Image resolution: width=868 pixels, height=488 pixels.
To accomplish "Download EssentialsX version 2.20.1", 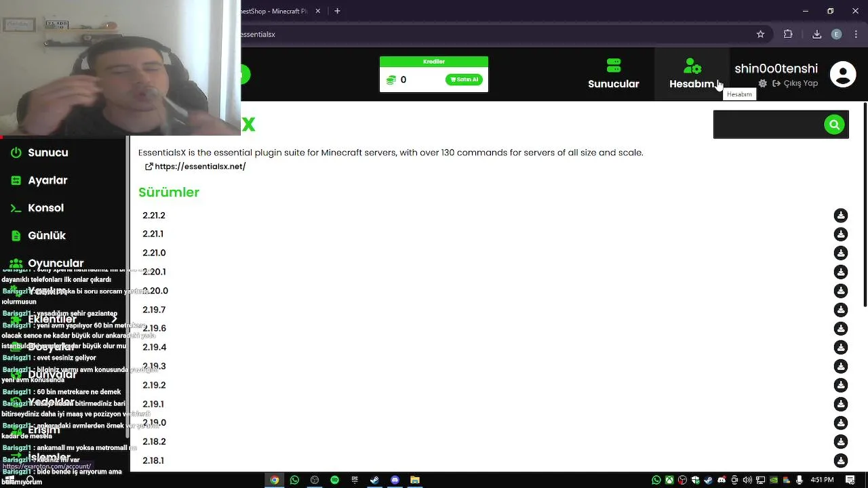I will [x=841, y=272].
